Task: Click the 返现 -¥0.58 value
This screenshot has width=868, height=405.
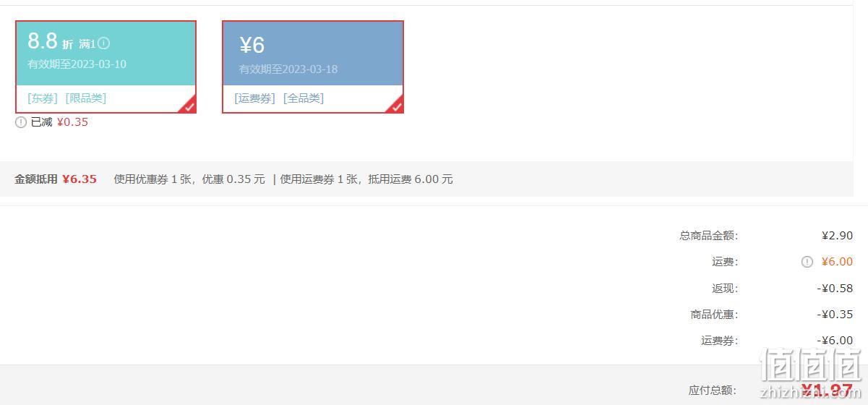Action: (835, 288)
